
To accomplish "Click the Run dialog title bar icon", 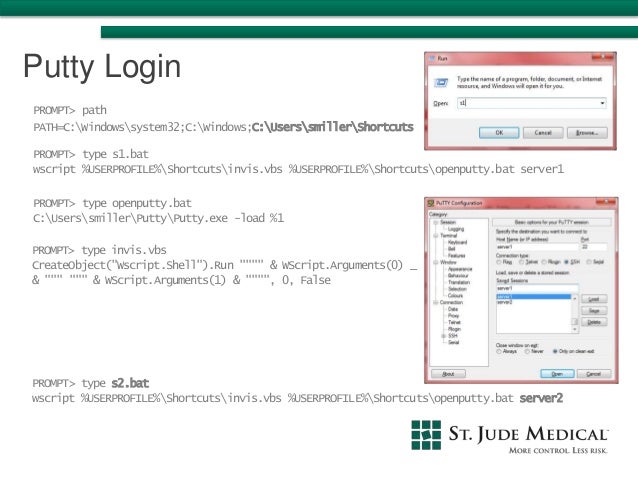I will pyautogui.click(x=432, y=59).
